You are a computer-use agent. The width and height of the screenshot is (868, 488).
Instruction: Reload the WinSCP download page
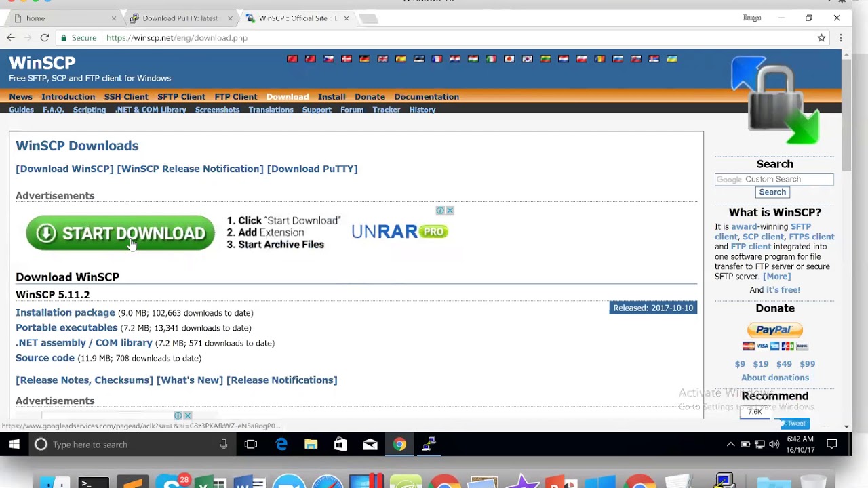[x=45, y=38]
